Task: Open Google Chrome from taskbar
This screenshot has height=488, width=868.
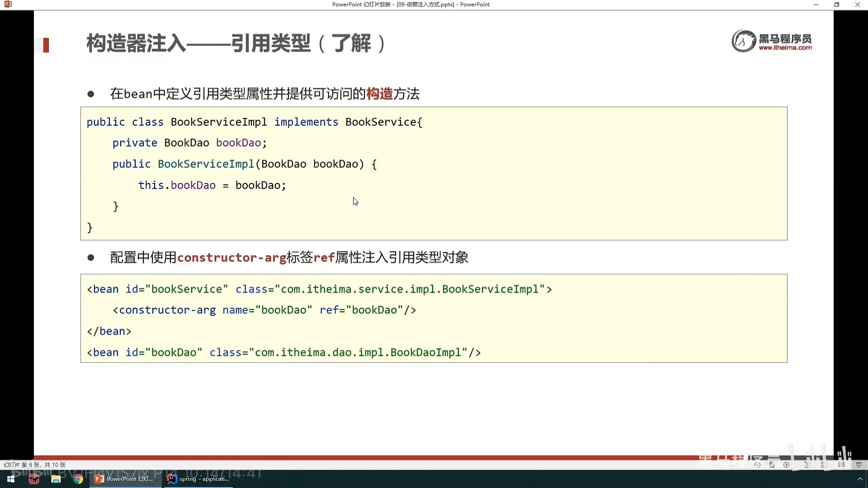Action: [x=78, y=479]
